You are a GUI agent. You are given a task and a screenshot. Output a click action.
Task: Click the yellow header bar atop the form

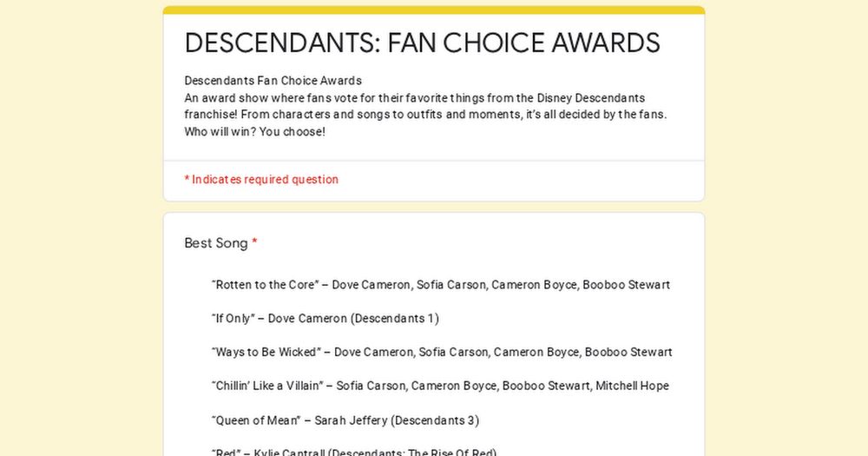pos(434,10)
